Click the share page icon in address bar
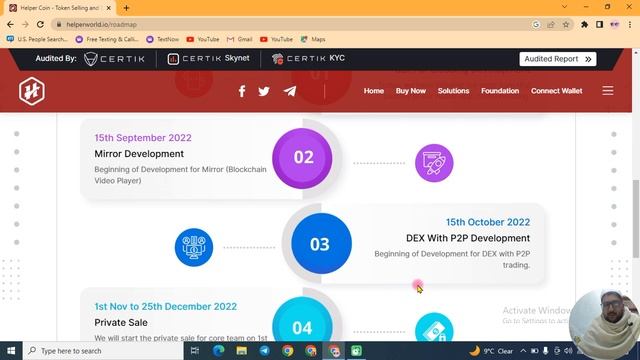Screen dimensions: 640x360 [x=551, y=24]
